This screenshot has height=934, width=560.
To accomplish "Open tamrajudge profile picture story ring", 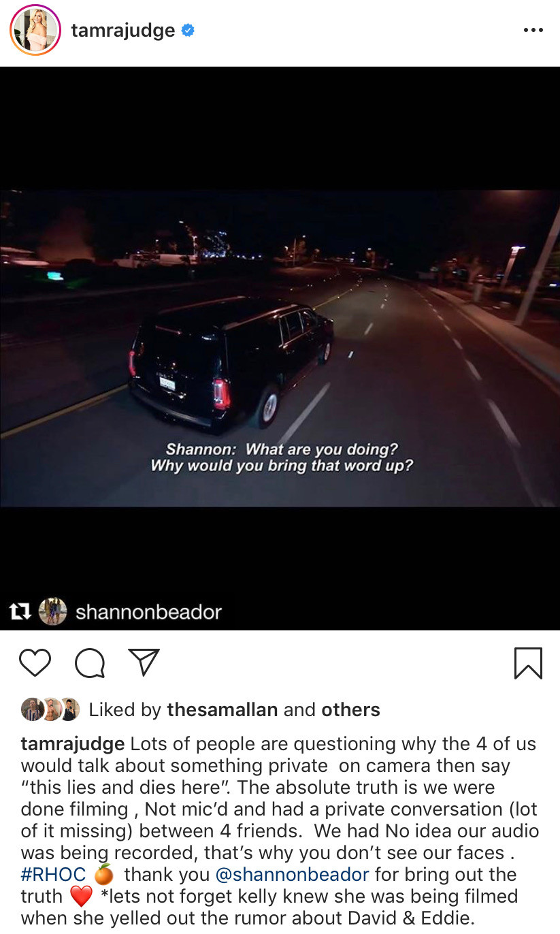I will coord(35,31).
